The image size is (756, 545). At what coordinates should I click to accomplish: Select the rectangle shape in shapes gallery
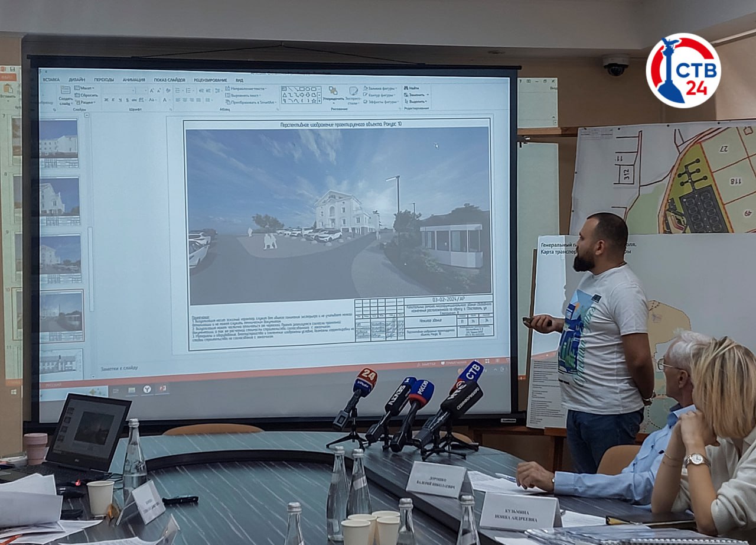302,89
